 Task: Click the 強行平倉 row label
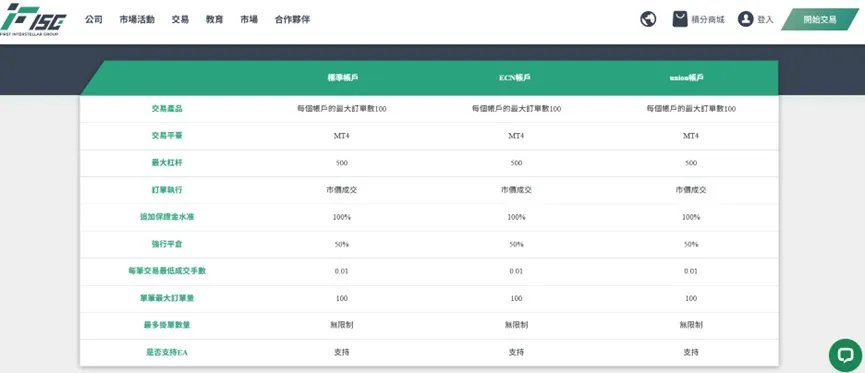tap(167, 244)
